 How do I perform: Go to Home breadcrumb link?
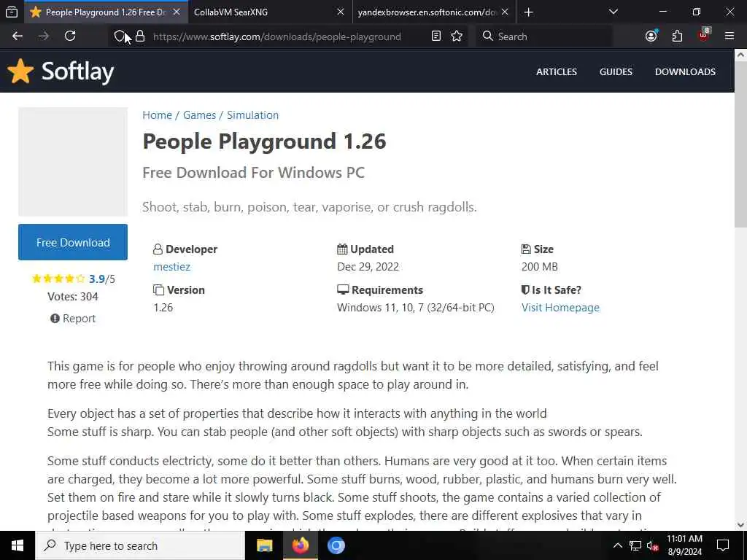(158, 115)
